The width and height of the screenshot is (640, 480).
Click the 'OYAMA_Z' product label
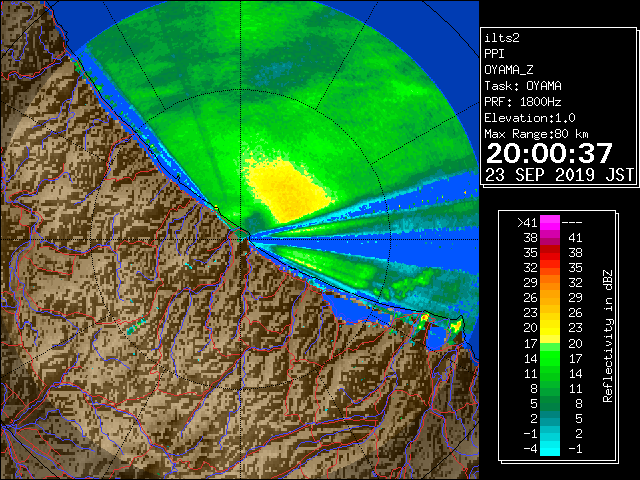point(509,70)
